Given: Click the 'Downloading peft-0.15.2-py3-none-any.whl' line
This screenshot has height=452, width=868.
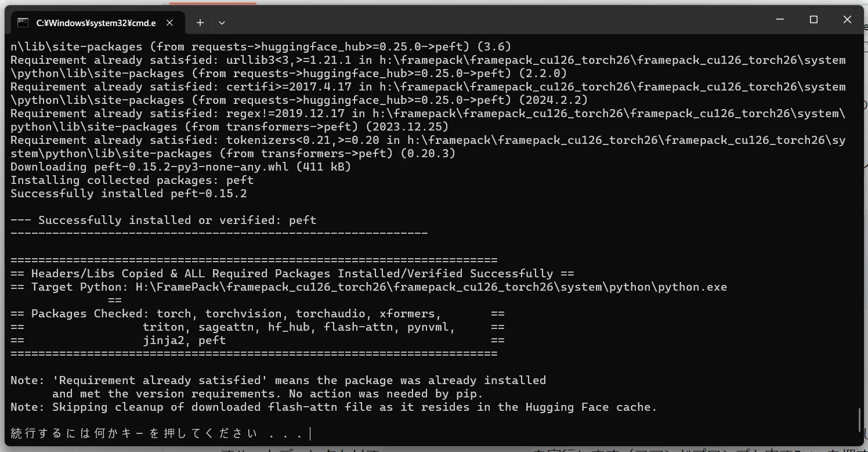Looking at the screenshot, I should tap(181, 167).
